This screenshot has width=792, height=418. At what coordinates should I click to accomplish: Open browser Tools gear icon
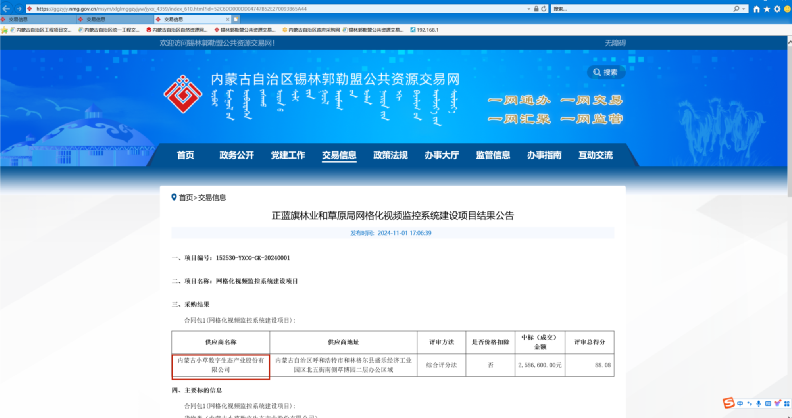tap(777, 9)
